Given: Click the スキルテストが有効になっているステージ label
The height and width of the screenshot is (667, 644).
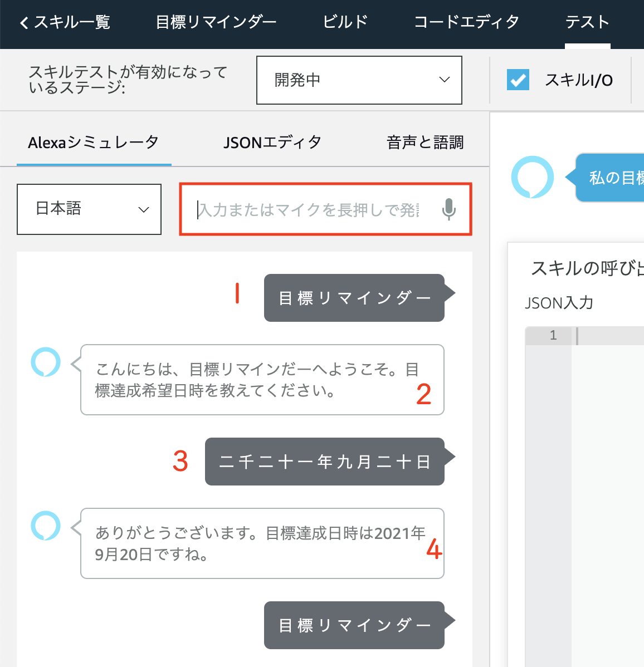Looking at the screenshot, I should pos(128,80).
